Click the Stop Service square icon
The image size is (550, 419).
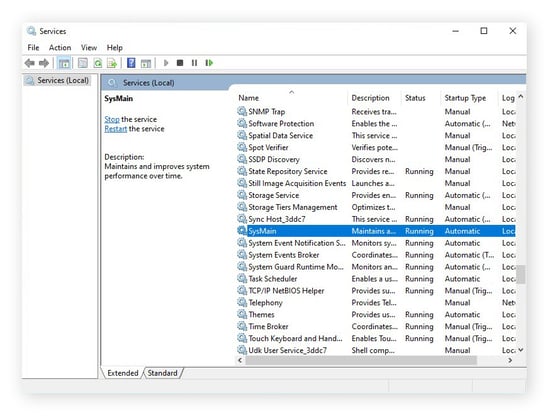click(x=180, y=63)
